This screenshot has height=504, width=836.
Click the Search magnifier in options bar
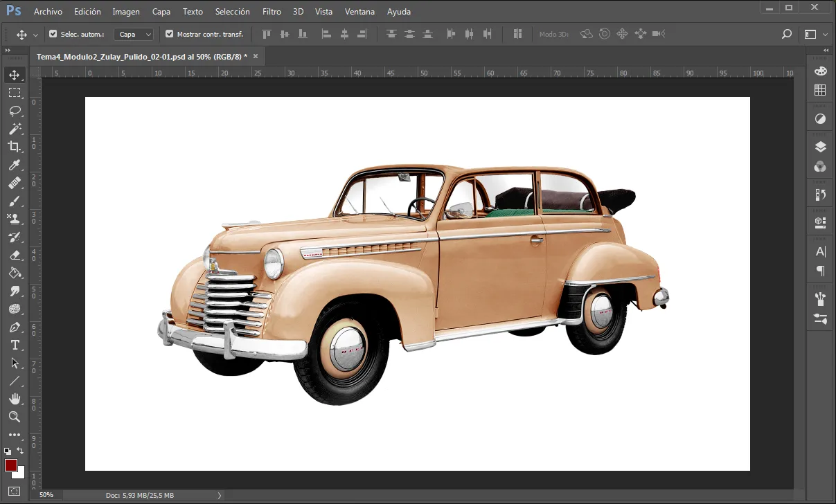(786, 34)
